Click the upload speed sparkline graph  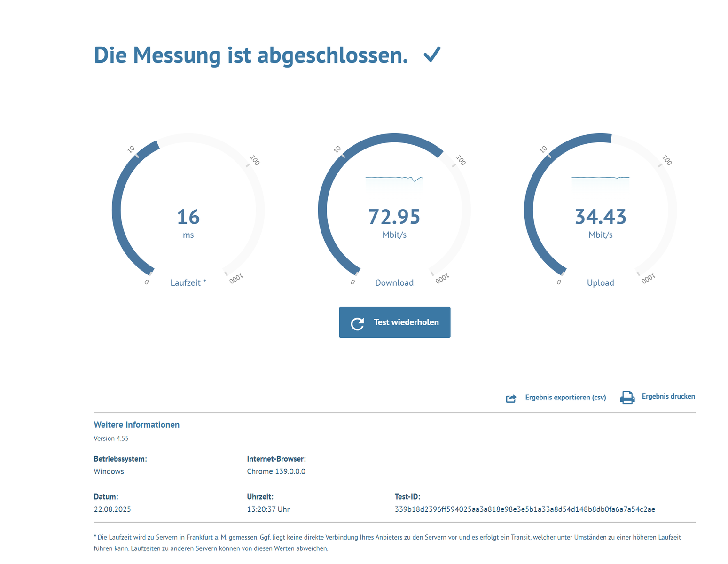pos(600,181)
